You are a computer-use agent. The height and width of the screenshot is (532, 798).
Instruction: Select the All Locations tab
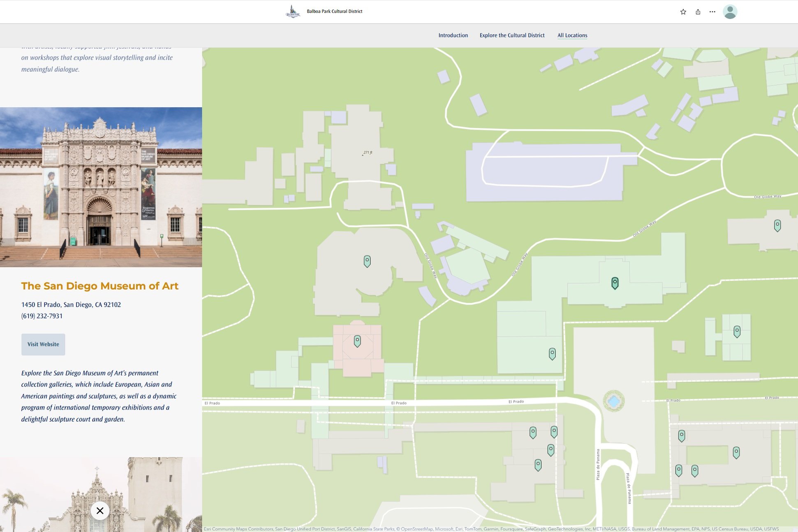[x=572, y=35]
